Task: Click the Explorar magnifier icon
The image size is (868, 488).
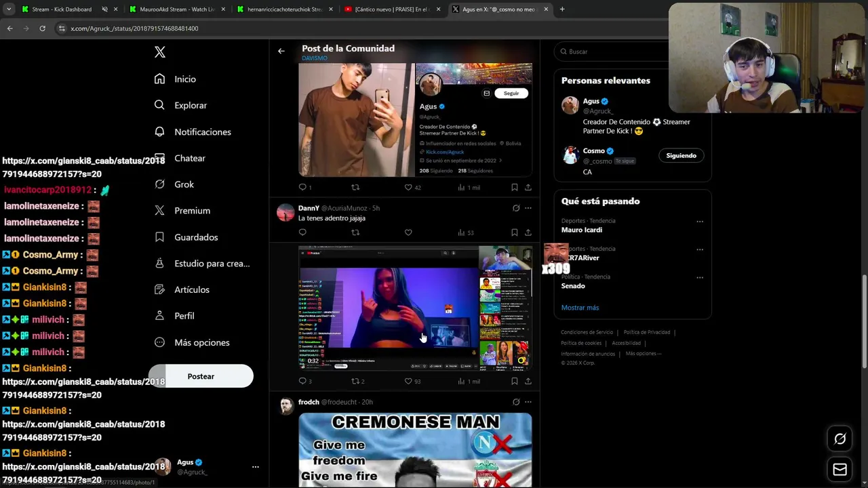Action: coord(159,105)
